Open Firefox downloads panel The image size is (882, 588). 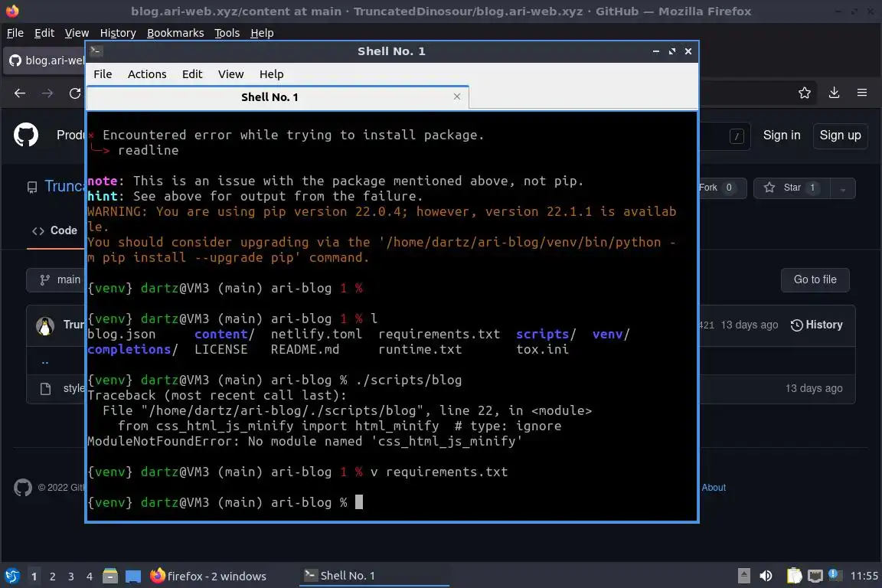pos(834,93)
